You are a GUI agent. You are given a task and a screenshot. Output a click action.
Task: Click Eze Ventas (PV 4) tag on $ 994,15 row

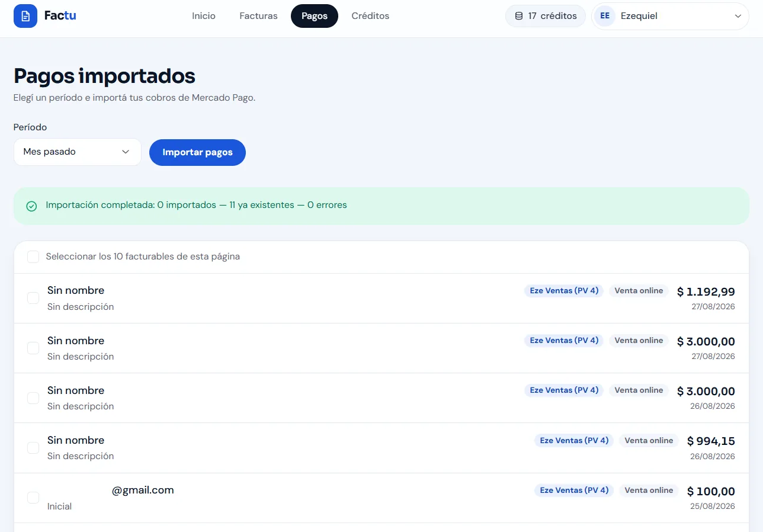tap(574, 441)
